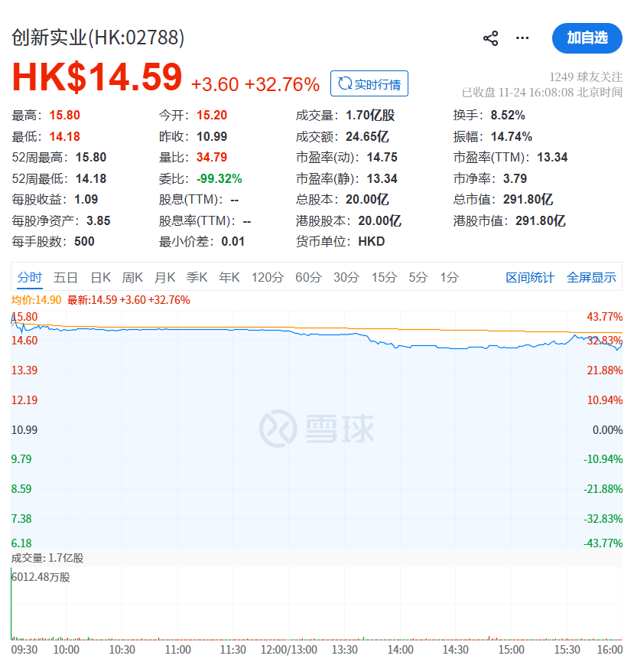The height and width of the screenshot is (672, 634).
Task: Switch to the 5分 chart tab
Action: click(x=418, y=277)
